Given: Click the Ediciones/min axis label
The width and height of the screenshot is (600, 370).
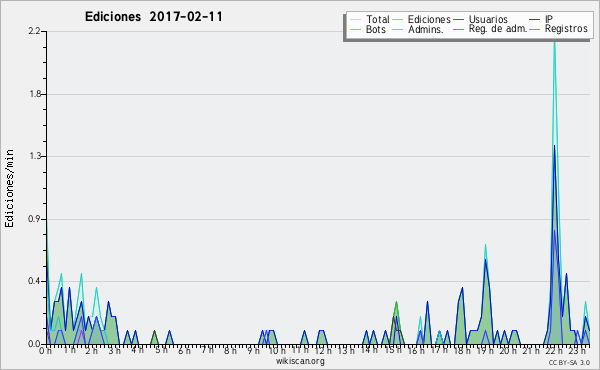Looking at the screenshot, I should tap(9, 188).
